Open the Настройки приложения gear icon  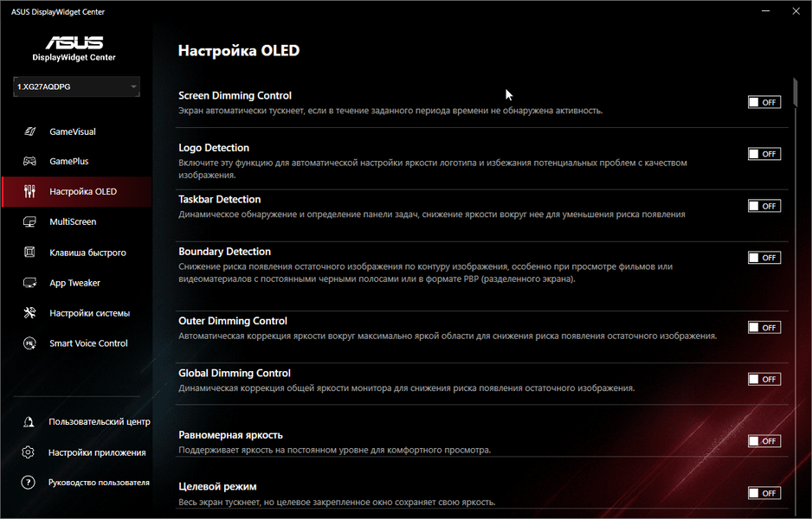(x=28, y=452)
